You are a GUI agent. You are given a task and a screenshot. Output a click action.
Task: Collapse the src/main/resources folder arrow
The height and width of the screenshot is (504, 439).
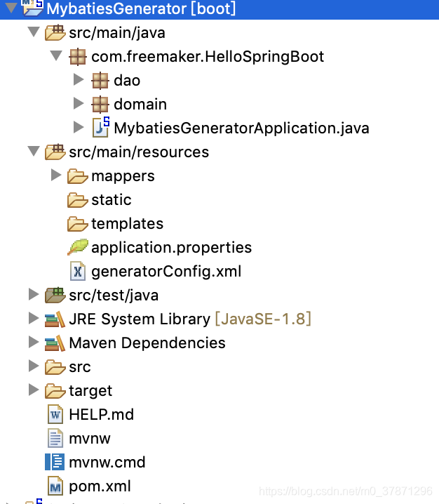click(34, 151)
